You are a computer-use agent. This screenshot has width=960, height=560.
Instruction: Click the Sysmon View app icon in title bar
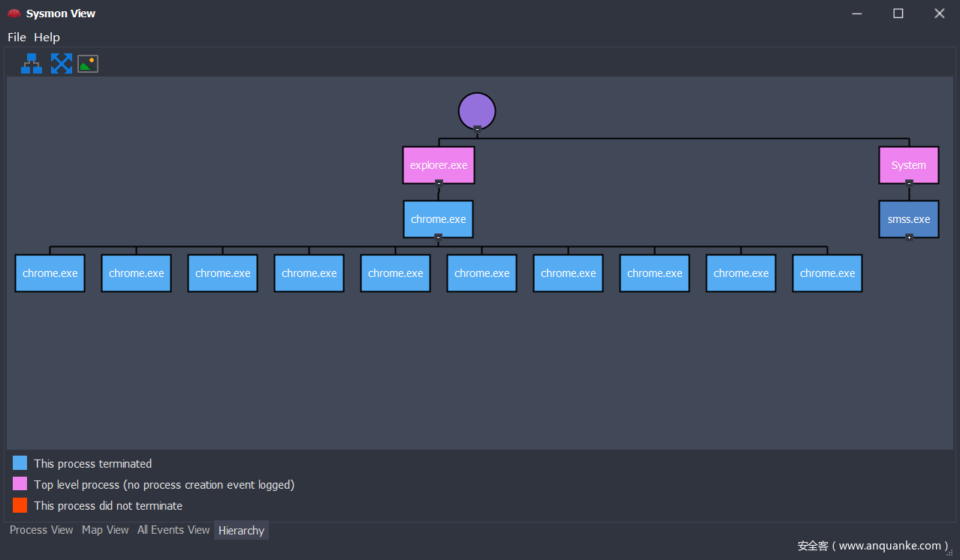[x=14, y=14]
